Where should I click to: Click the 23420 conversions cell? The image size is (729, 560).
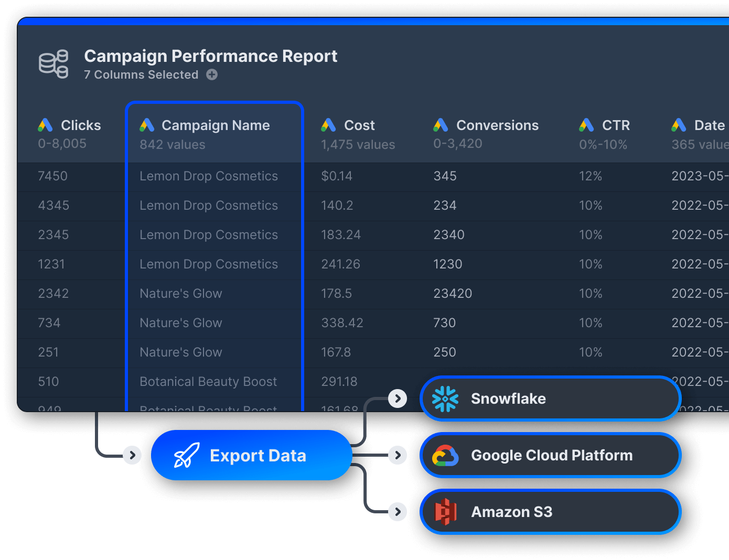pyautogui.click(x=453, y=294)
